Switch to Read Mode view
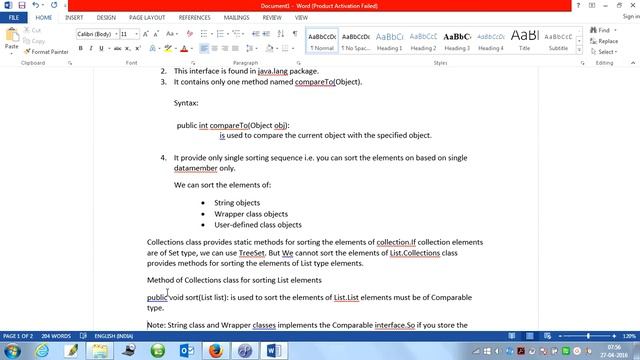This screenshot has height=360, width=640. point(512,336)
